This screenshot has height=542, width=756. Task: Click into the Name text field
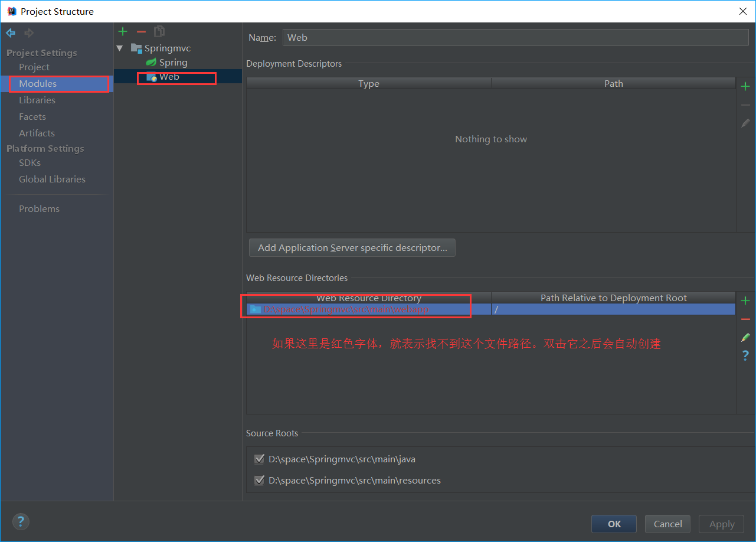515,37
